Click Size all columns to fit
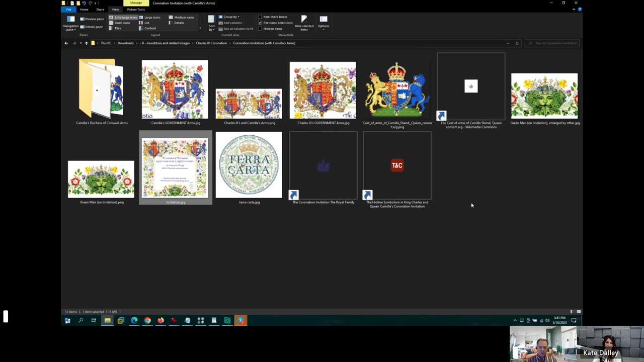This screenshot has width=644, height=362. point(236,29)
